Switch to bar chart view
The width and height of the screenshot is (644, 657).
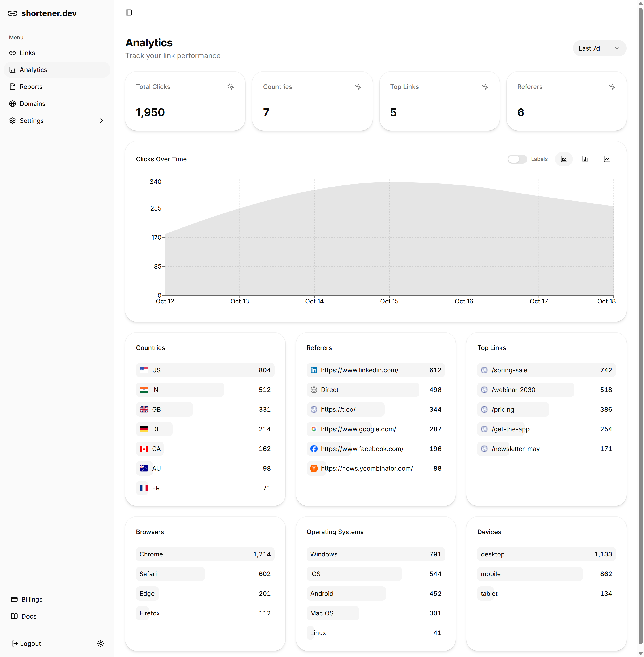585,159
